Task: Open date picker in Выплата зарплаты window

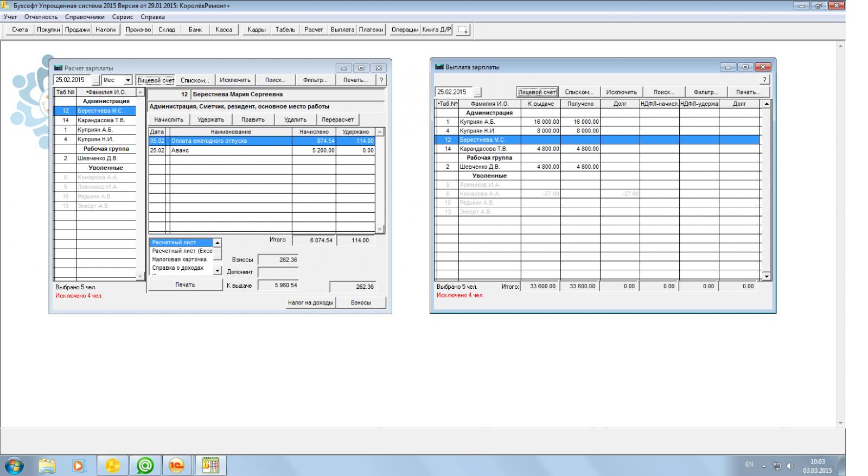Action: [477, 92]
